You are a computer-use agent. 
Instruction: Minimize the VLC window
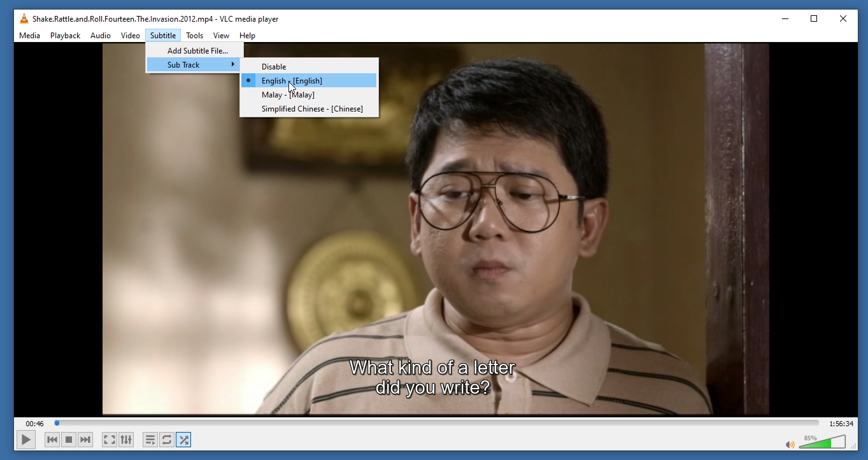[785, 18]
